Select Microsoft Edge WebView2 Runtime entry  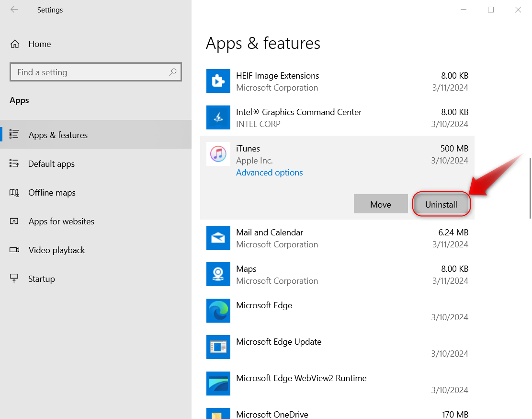click(x=337, y=384)
